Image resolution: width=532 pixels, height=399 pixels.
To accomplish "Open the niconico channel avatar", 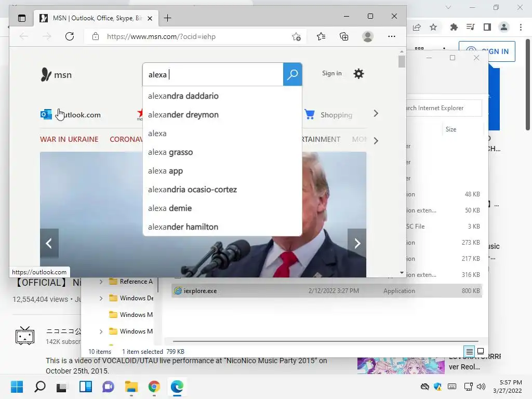I will pyautogui.click(x=25, y=336).
